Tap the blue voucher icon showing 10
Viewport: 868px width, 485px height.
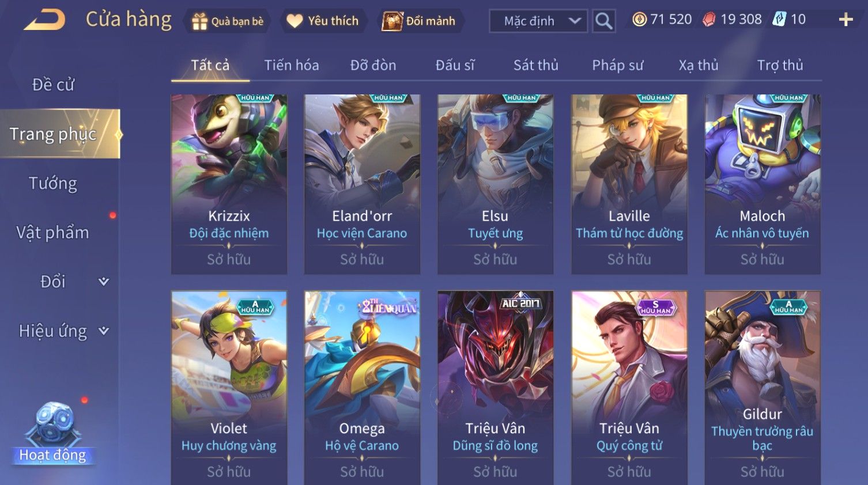click(x=779, y=20)
